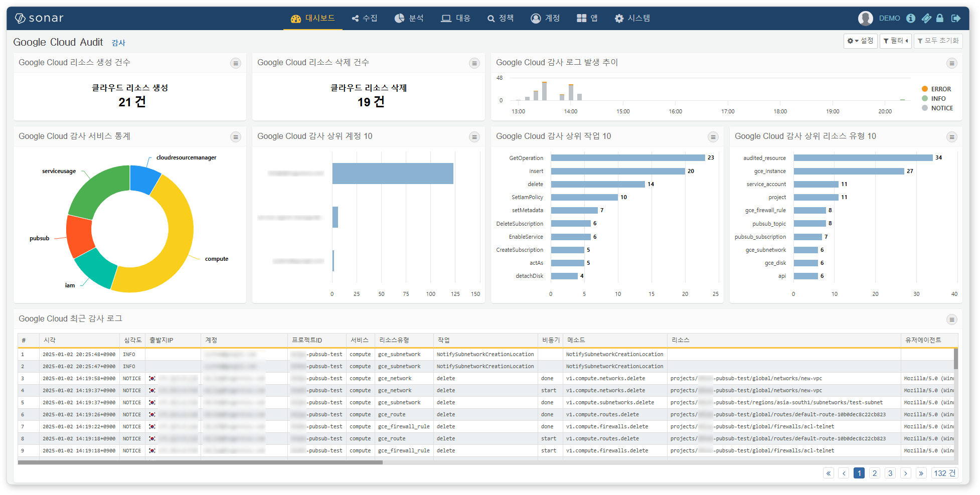Screen dimensions: 980x495
Task: Open menu of 상위 작업 10 widget
Action: pos(713,137)
